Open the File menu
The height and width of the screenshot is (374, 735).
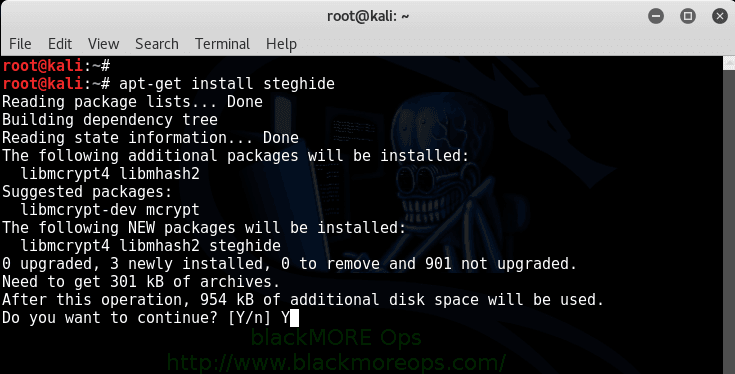click(20, 44)
